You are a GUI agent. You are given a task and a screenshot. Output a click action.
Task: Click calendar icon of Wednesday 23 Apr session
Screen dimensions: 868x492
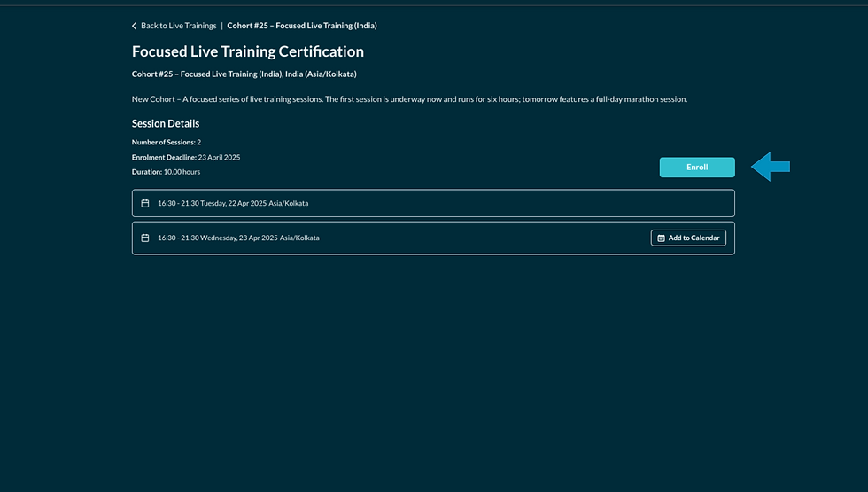click(145, 238)
